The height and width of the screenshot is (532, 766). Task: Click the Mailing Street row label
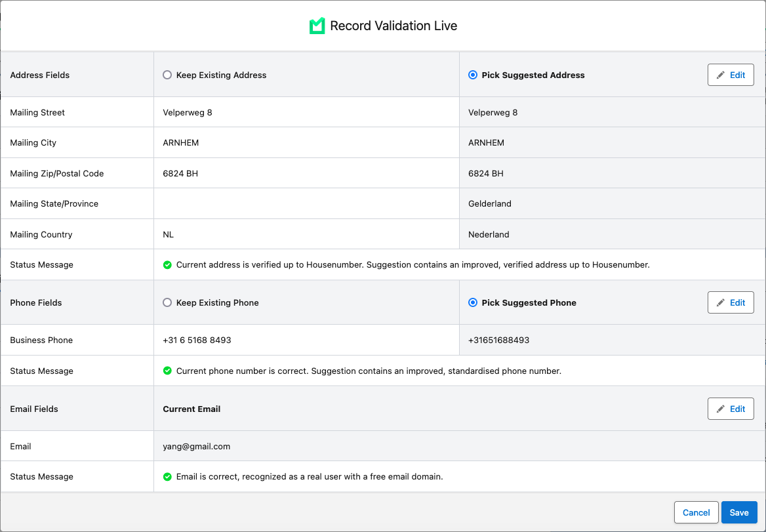[37, 112]
